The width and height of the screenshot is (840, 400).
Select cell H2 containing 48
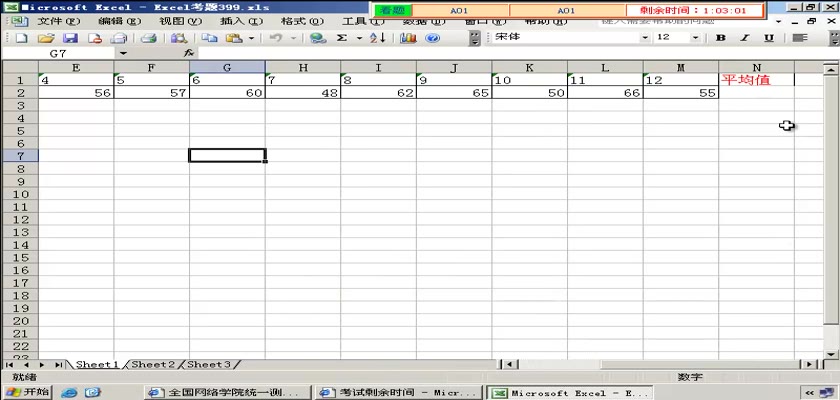(303, 93)
